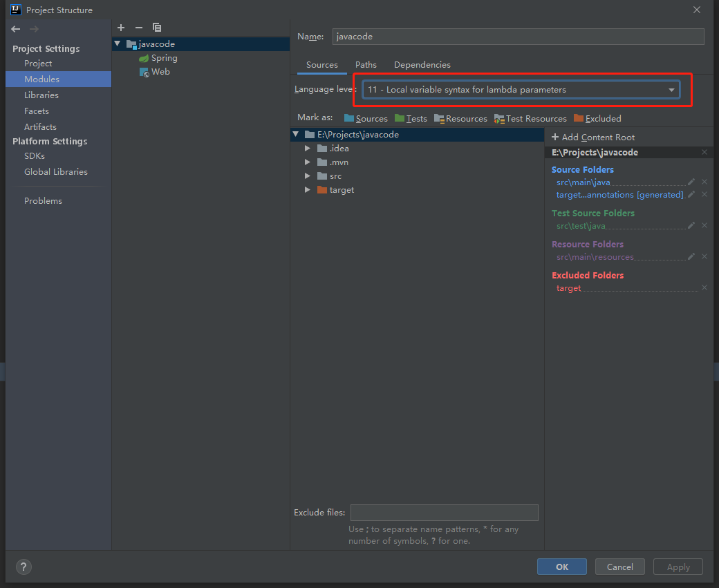This screenshot has width=719, height=588.
Task: Switch to the Dependencies tab
Action: [x=422, y=64]
